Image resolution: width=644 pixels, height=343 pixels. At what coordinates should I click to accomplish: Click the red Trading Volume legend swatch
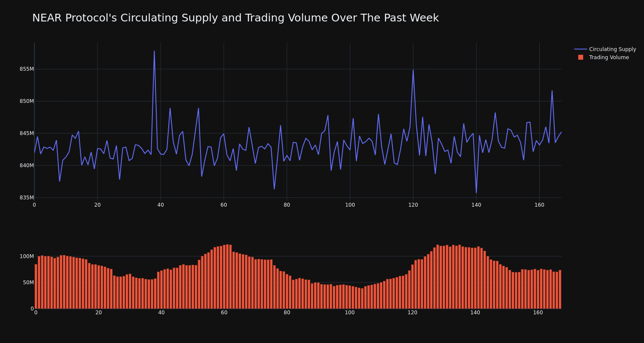coord(580,57)
